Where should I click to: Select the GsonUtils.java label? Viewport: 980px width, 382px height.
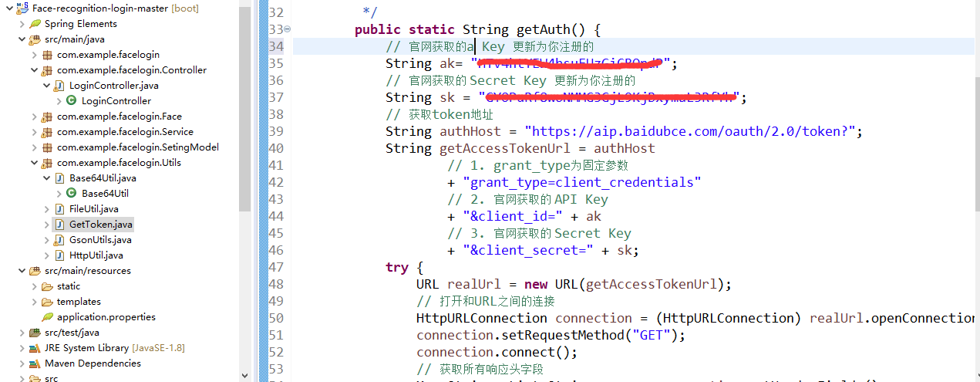pyautogui.click(x=100, y=240)
